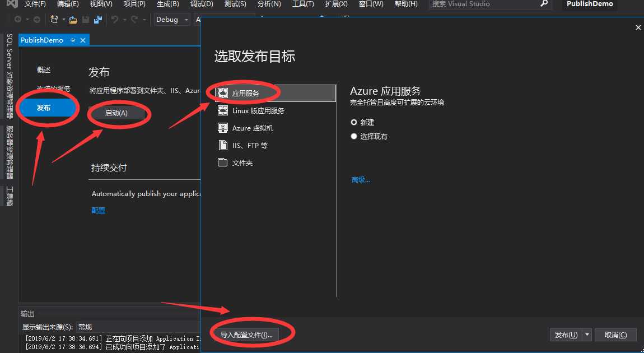Select 应用服务 publish target

(275, 93)
